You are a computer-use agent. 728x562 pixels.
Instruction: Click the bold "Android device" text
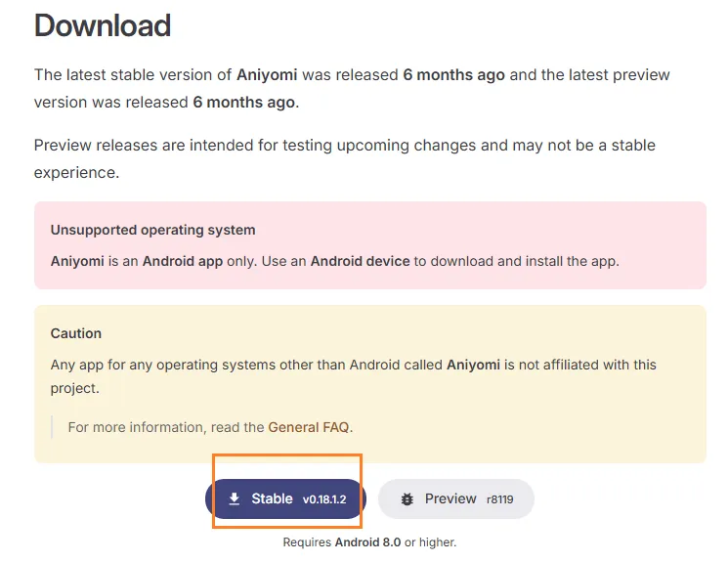(360, 261)
